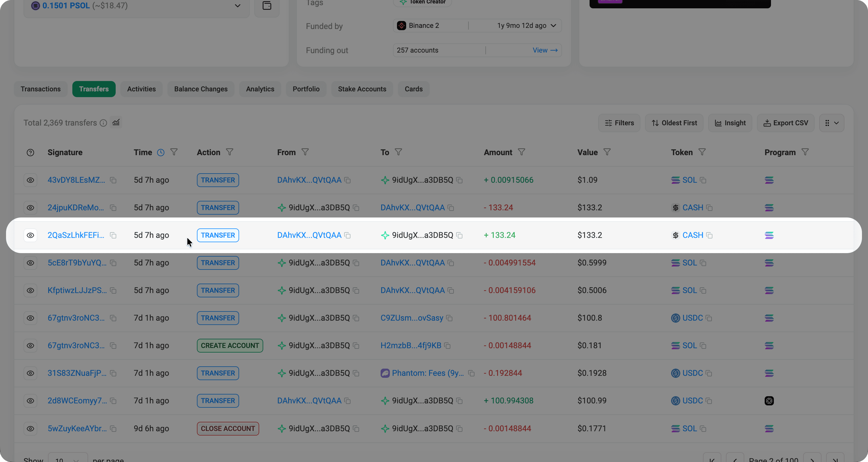The image size is (868, 462).
Task: Export transfers as CSV
Action: pyautogui.click(x=785, y=123)
